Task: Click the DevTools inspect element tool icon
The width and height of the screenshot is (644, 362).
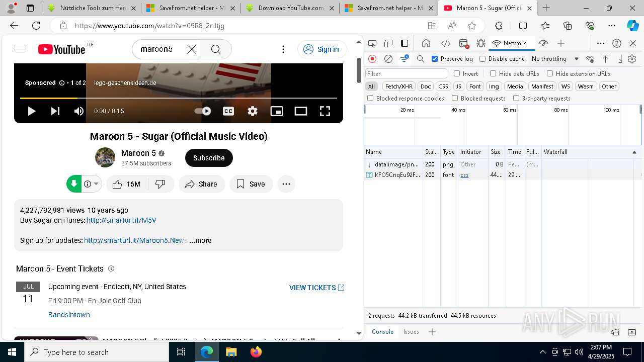Action: 372,43
